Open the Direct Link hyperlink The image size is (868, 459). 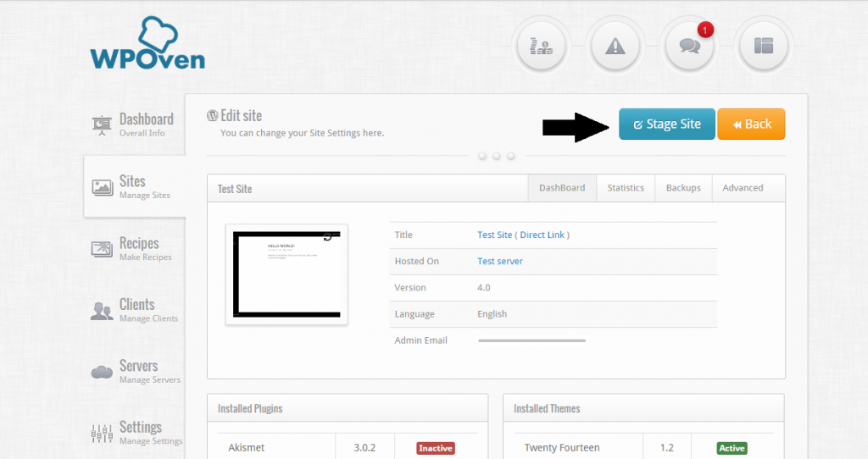pos(542,235)
